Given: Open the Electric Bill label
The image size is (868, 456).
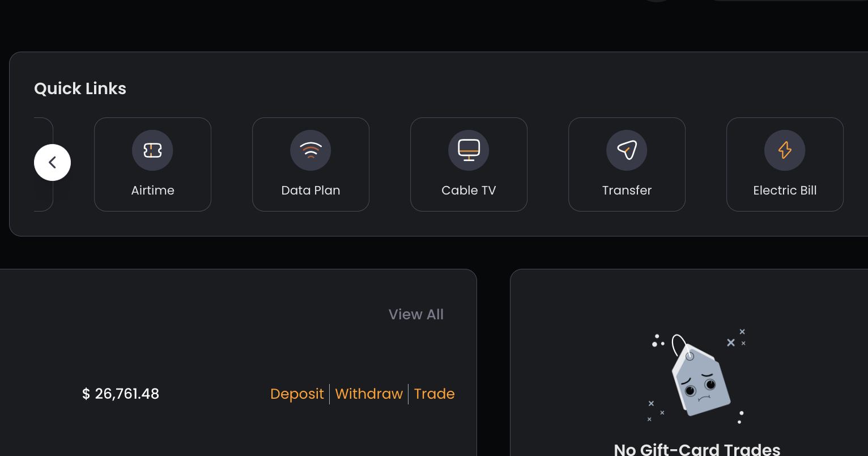Looking at the screenshot, I should coord(785,191).
